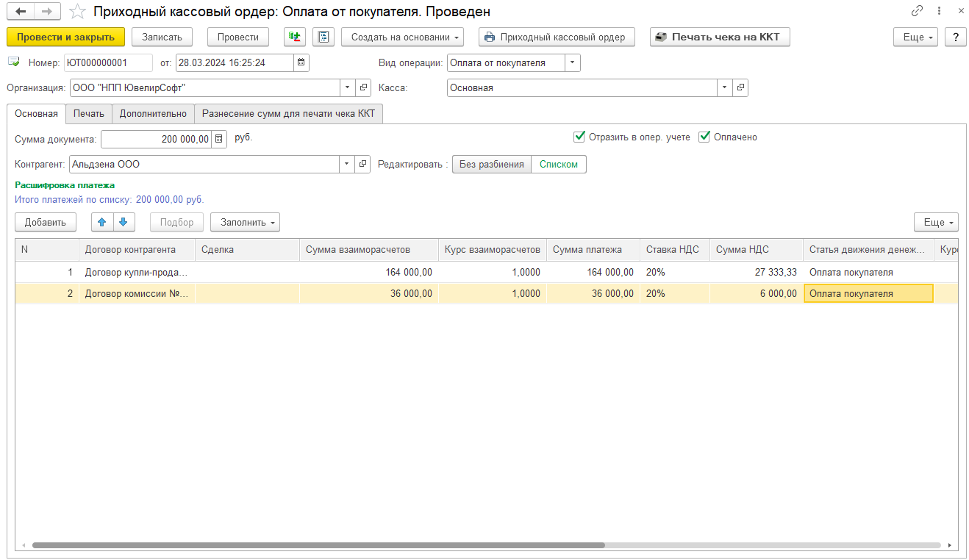
Task: Add a payment row with Добавить
Action: click(x=46, y=222)
